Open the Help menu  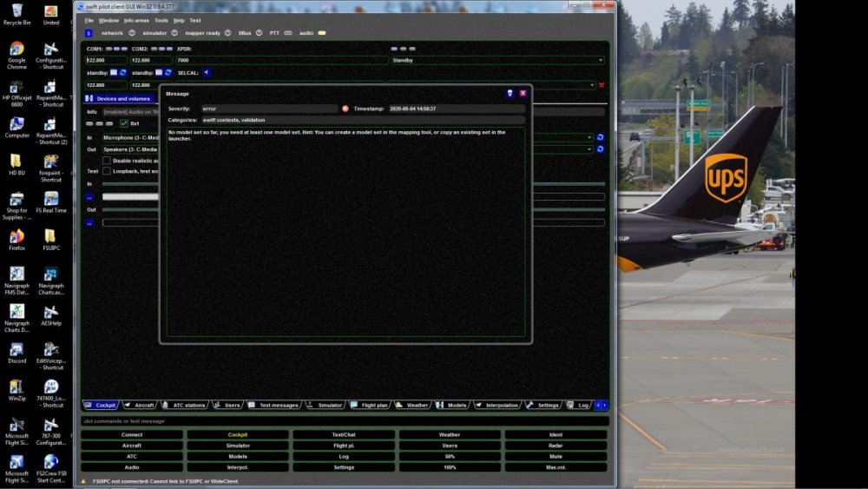[x=179, y=21]
